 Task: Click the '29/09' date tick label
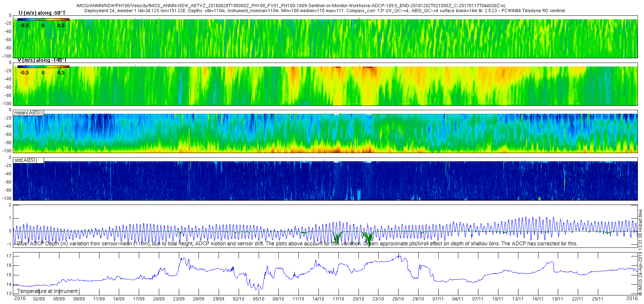point(219,299)
